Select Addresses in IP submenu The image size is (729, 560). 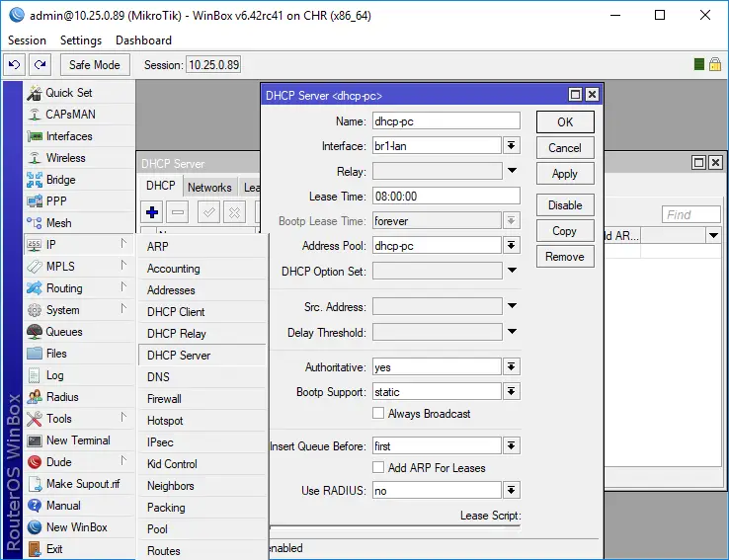point(202,290)
